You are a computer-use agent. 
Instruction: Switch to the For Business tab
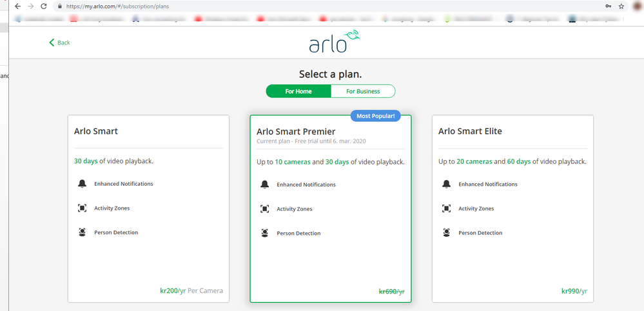coord(363,91)
